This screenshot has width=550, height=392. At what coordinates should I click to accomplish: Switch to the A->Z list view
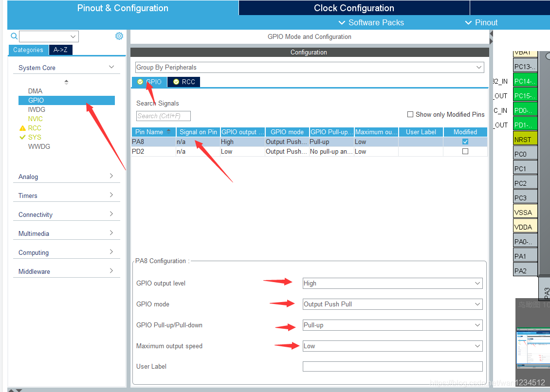pos(60,50)
